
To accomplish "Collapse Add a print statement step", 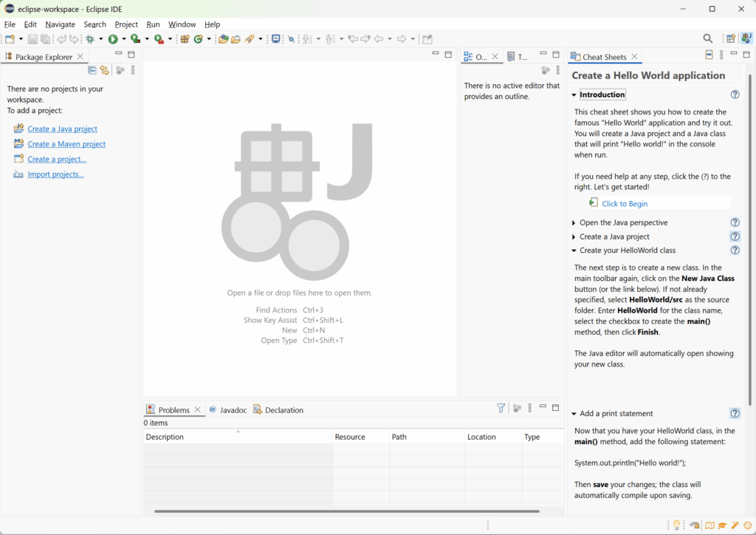I will click(574, 414).
